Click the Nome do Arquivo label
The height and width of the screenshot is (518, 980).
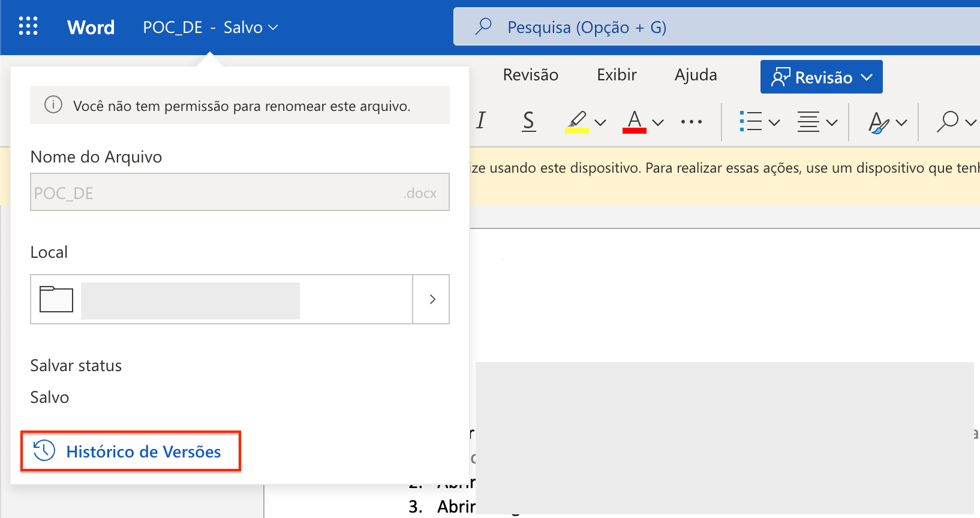click(96, 157)
